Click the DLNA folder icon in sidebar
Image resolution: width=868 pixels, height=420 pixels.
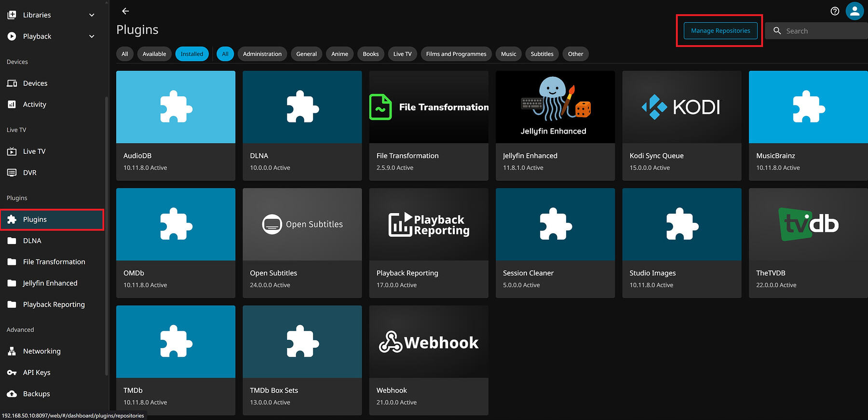tap(12, 241)
